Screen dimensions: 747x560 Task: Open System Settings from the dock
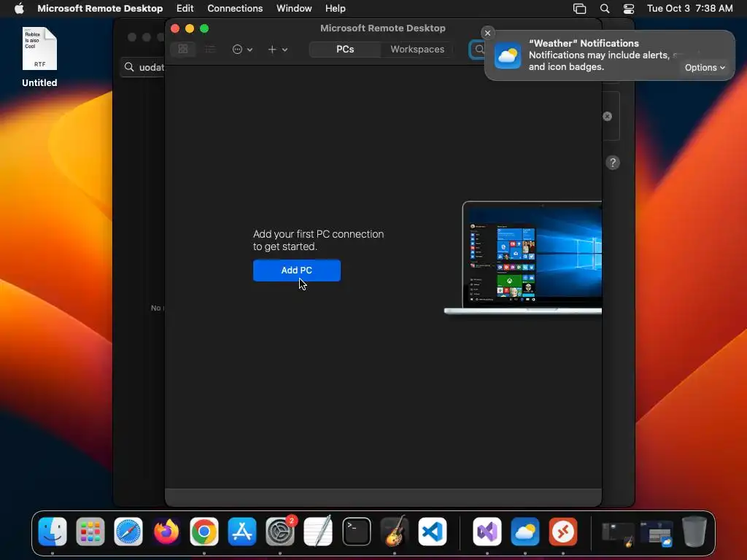click(x=280, y=532)
